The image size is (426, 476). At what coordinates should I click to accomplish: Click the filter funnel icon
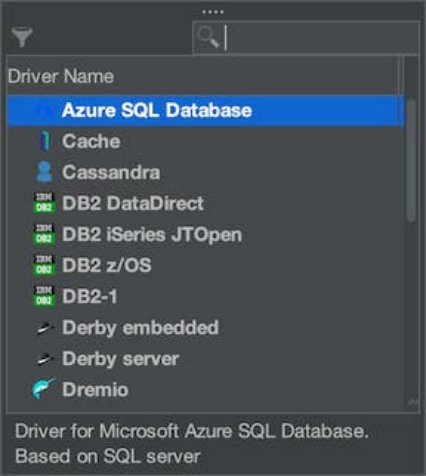pos(22,37)
